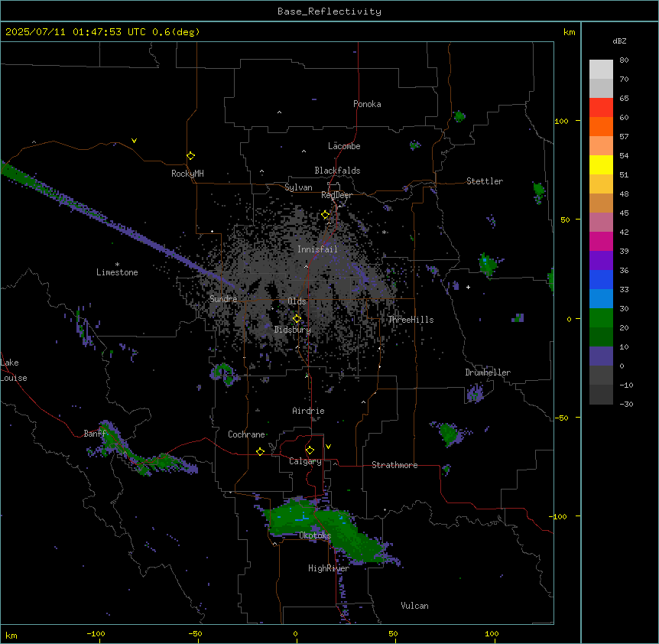Click the yellow v marker northwest of RockyMH
Image resolution: width=659 pixels, height=644 pixels.
point(134,141)
